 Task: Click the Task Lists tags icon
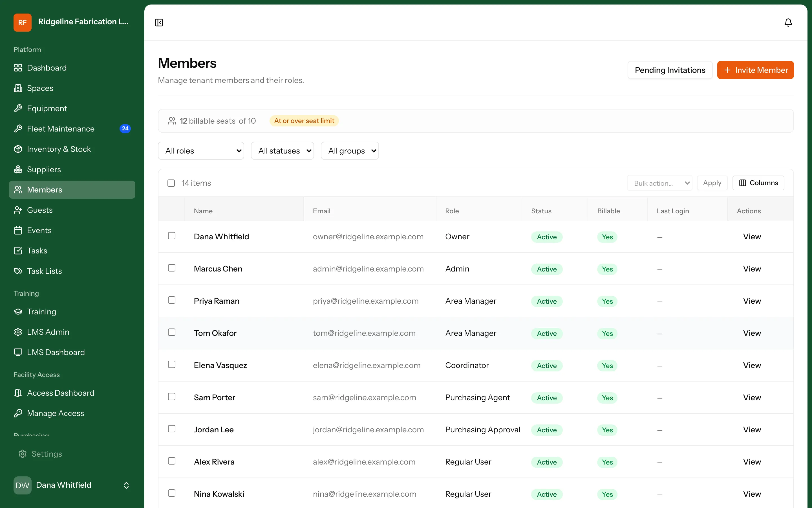click(18, 271)
